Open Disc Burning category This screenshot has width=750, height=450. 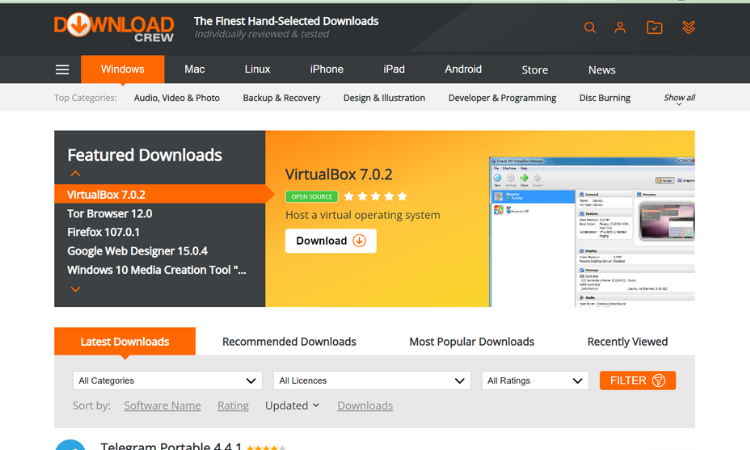(605, 98)
